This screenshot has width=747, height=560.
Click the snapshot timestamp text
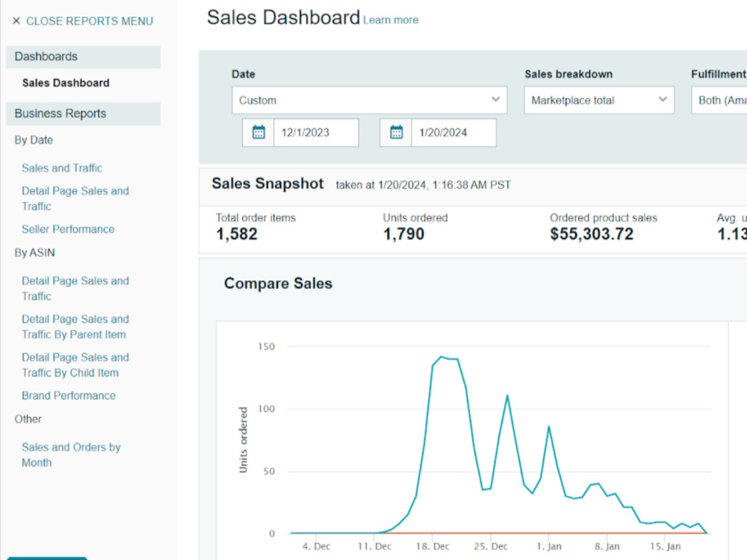coord(423,185)
